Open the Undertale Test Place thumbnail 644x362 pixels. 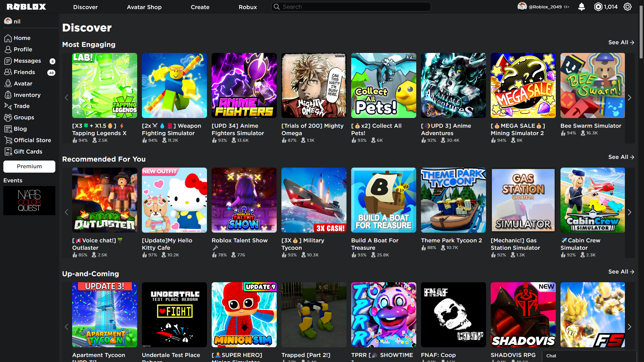coord(174,315)
